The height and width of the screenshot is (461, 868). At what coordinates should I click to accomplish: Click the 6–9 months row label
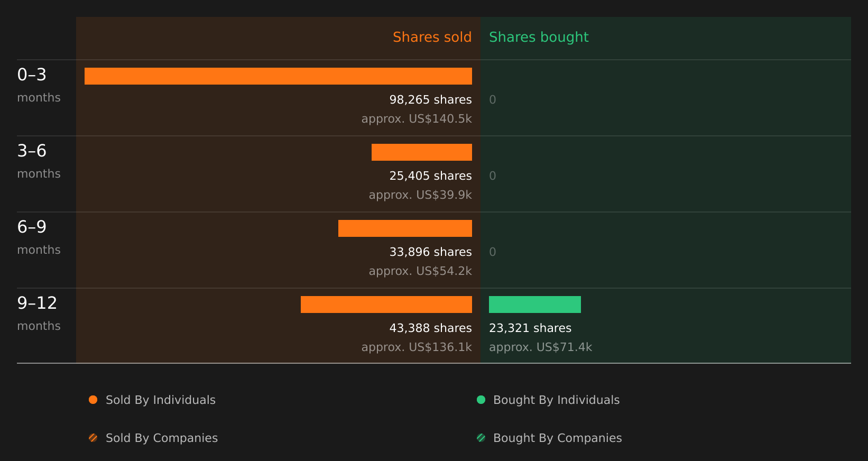pyautogui.click(x=39, y=237)
